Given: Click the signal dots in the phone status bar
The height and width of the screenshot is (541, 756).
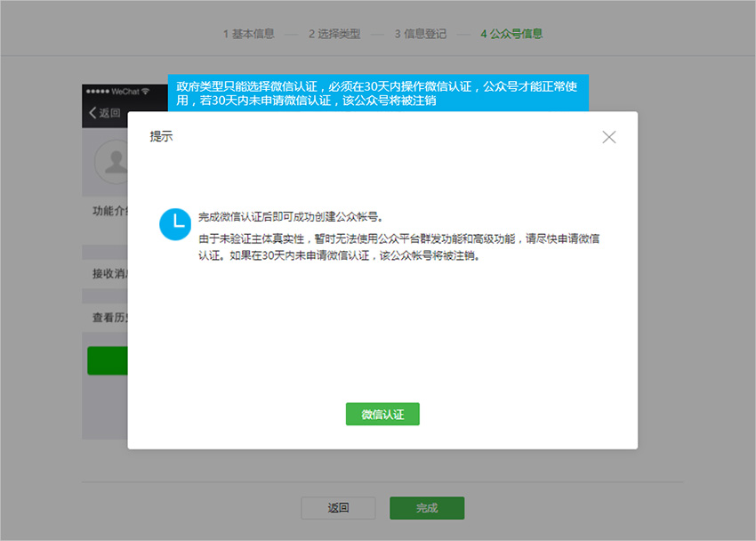Looking at the screenshot, I should 97,92.
